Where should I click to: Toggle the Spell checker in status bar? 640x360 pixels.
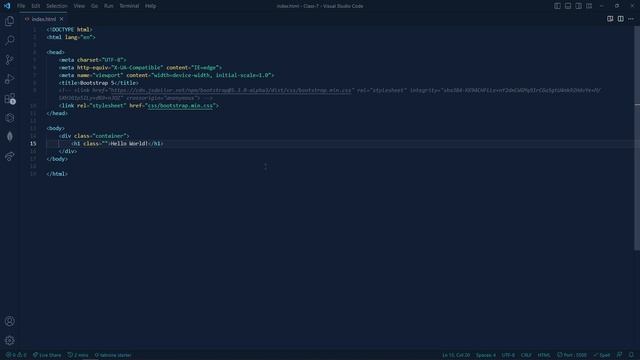coord(602,355)
